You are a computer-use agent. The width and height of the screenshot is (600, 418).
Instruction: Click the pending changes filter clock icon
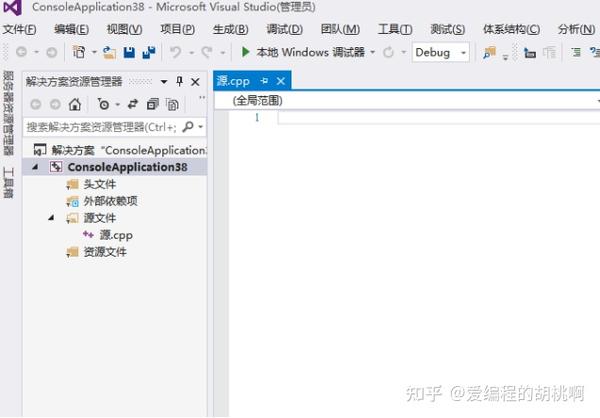coord(103,104)
